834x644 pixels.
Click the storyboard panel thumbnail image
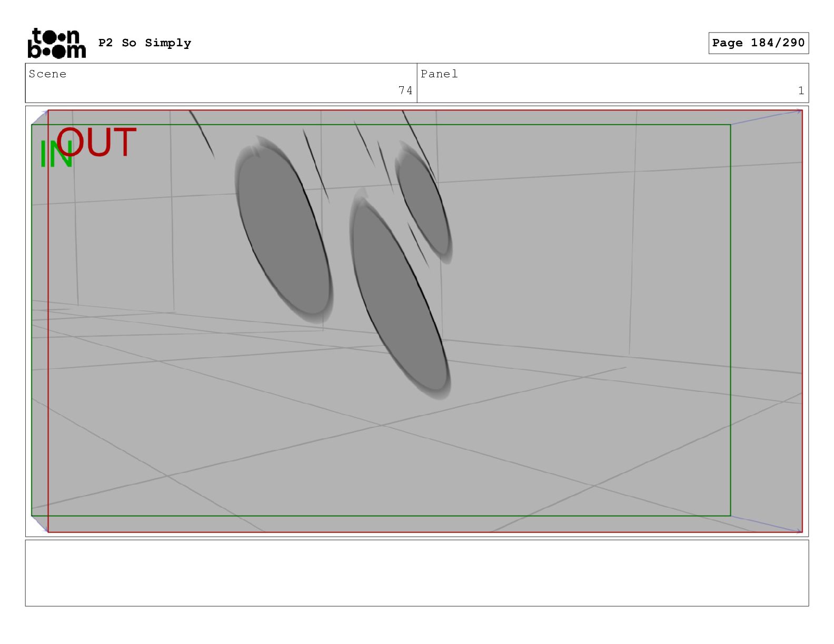(417, 321)
